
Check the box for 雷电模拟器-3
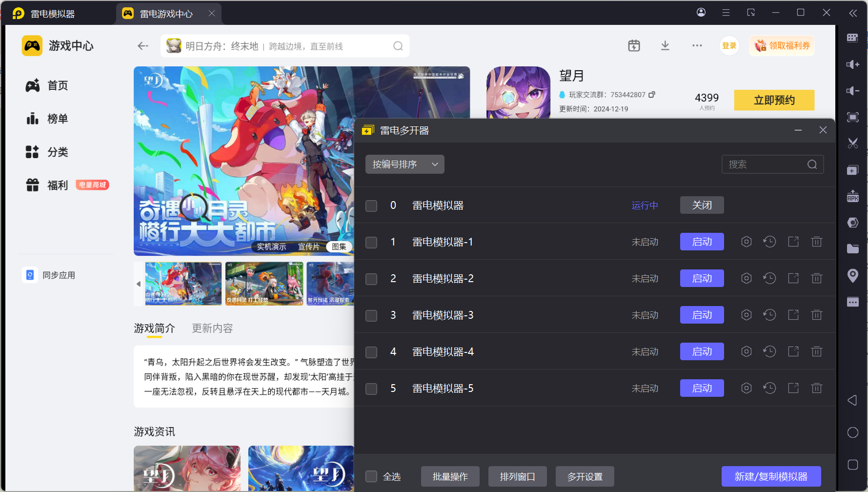[371, 315]
